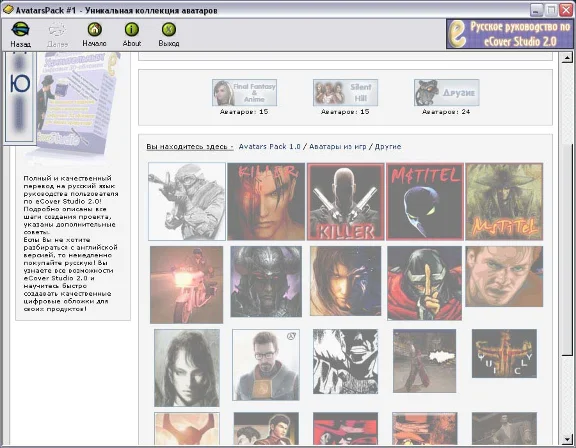Click the scrollbar down arrow

click(x=567, y=439)
